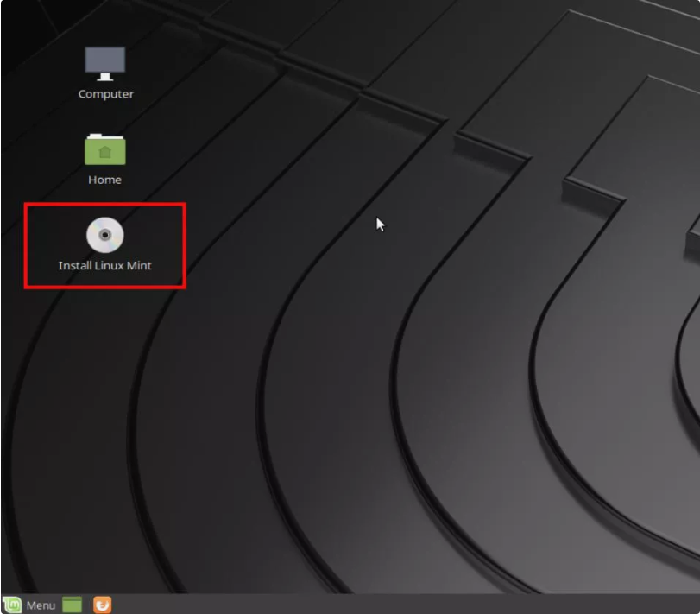Click the Linux Mint logo in the panel
Screen dimensions: 700x614
coord(12,605)
